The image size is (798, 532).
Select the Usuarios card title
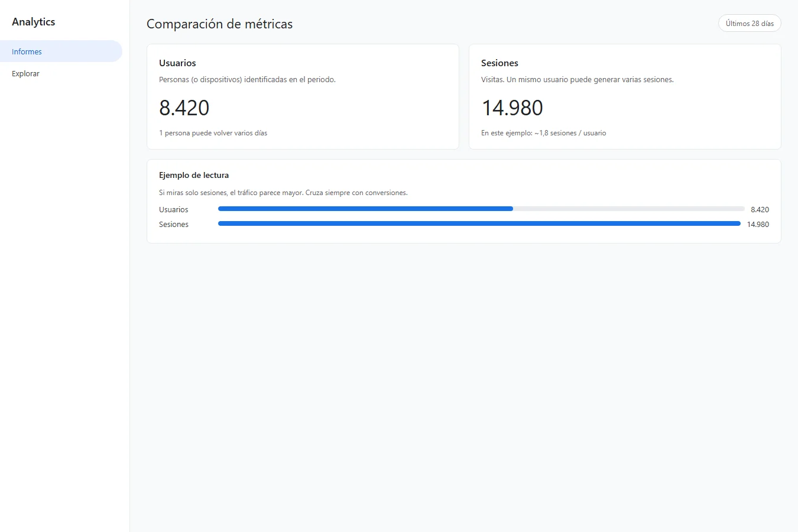click(x=177, y=63)
